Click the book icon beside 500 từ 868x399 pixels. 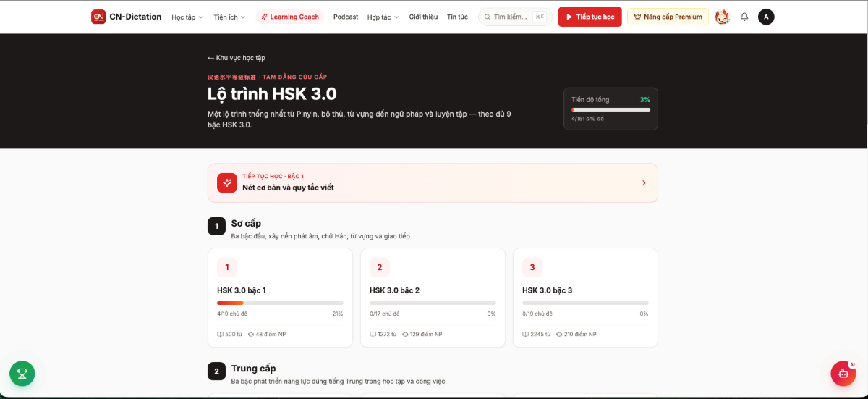(220, 335)
